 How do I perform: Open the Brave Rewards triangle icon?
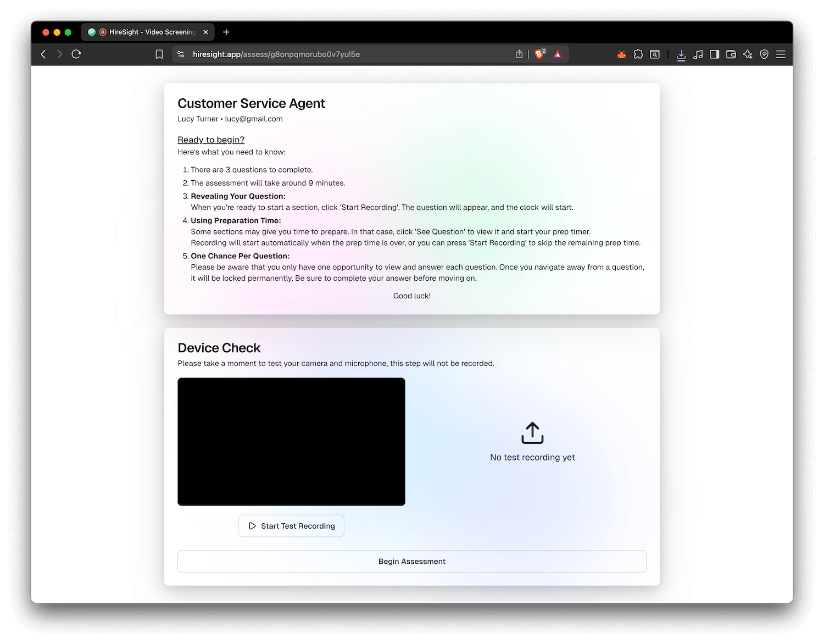coord(558,54)
